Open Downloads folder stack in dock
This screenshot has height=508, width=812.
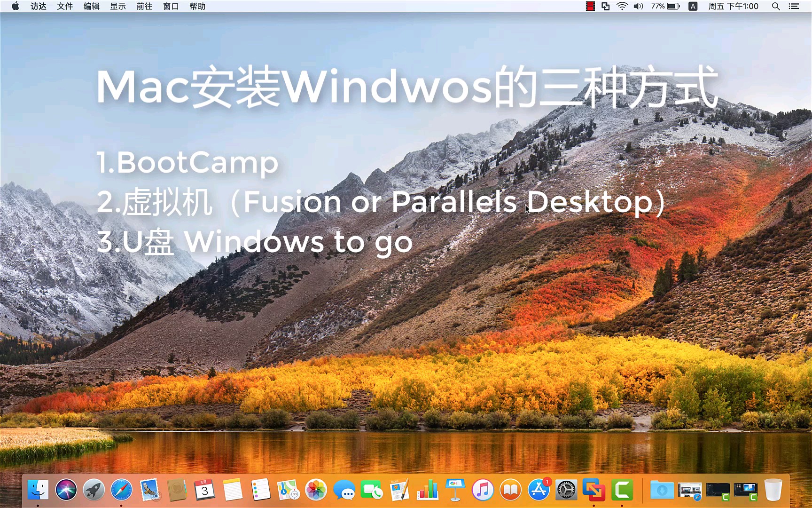tap(662, 490)
